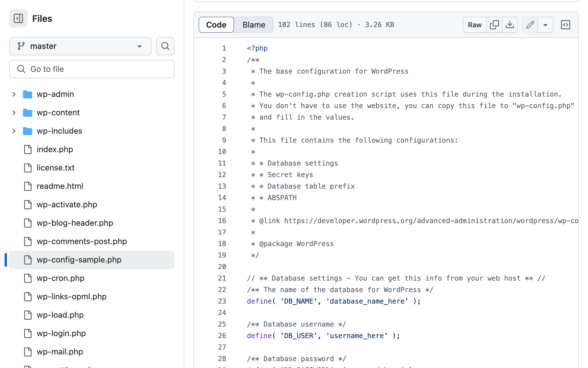Click the wp-config-sample.php file icon

click(x=28, y=260)
